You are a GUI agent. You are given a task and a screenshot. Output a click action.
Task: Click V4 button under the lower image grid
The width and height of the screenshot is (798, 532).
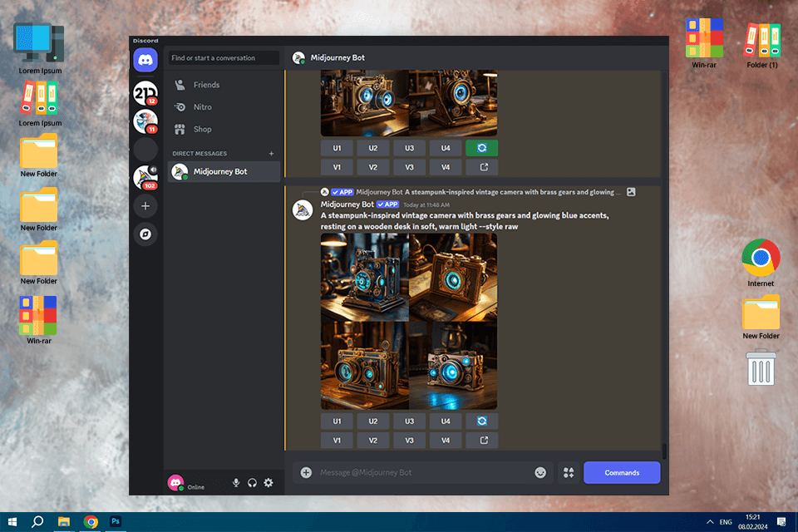(446, 441)
